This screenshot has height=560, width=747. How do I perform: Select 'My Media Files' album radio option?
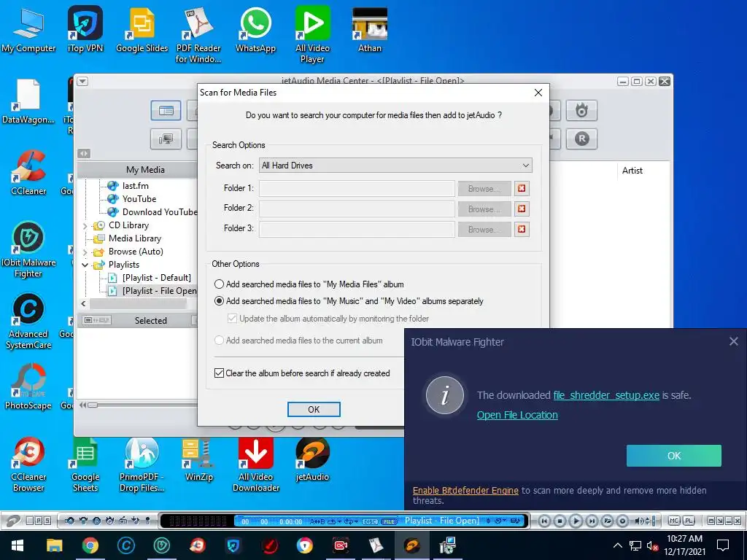219,284
